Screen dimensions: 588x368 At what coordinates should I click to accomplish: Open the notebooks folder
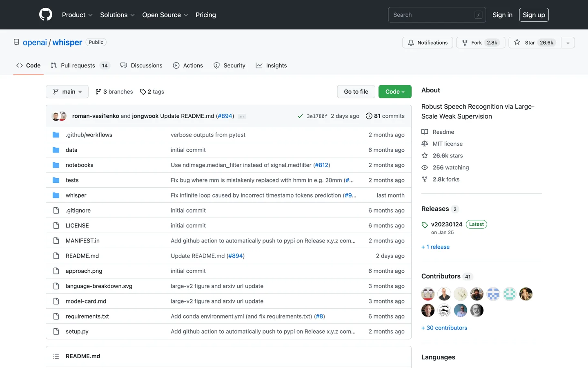[x=80, y=165]
